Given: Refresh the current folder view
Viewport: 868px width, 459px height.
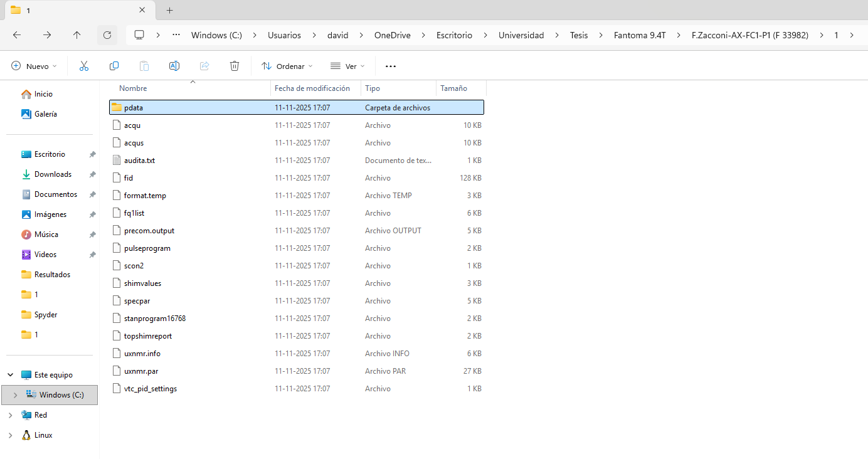Looking at the screenshot, I should click(107, 35).
